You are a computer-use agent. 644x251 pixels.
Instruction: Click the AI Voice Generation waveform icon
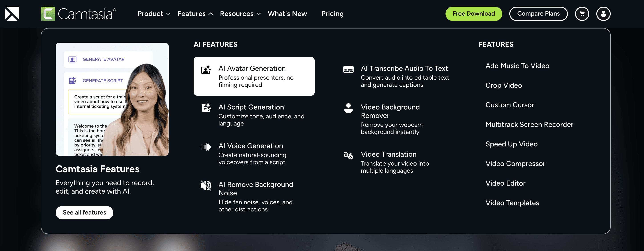tap(206, 147)
